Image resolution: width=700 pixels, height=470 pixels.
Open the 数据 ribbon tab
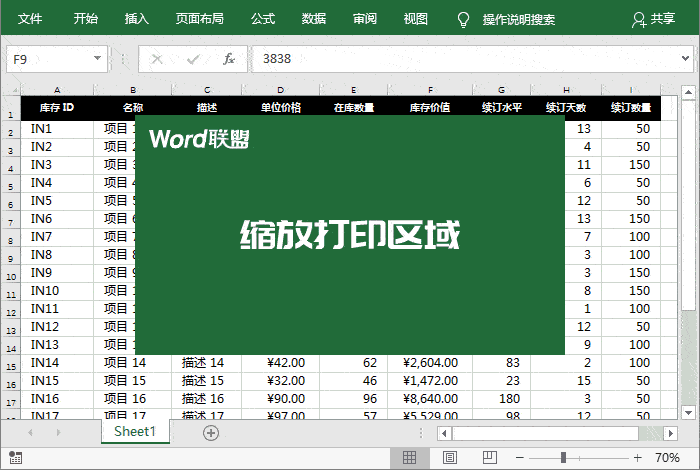click(x=314, y=19)
